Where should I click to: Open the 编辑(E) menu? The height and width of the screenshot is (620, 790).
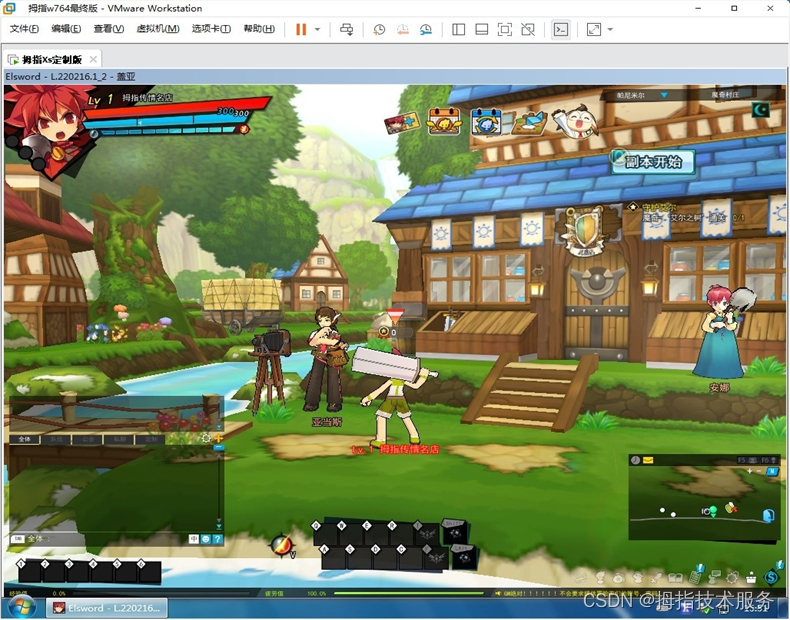(66, 29)
